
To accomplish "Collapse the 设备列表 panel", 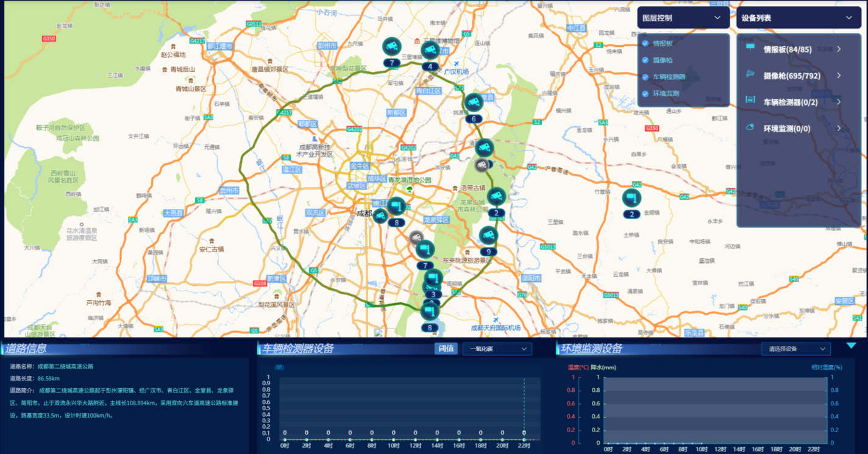I will coord(848,18).
